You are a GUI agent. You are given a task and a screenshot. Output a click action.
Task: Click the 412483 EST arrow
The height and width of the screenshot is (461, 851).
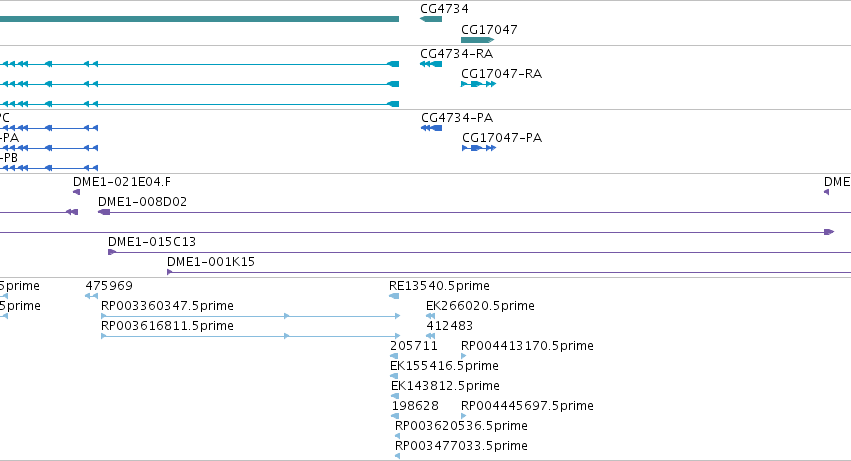click(x=430, y=336)
